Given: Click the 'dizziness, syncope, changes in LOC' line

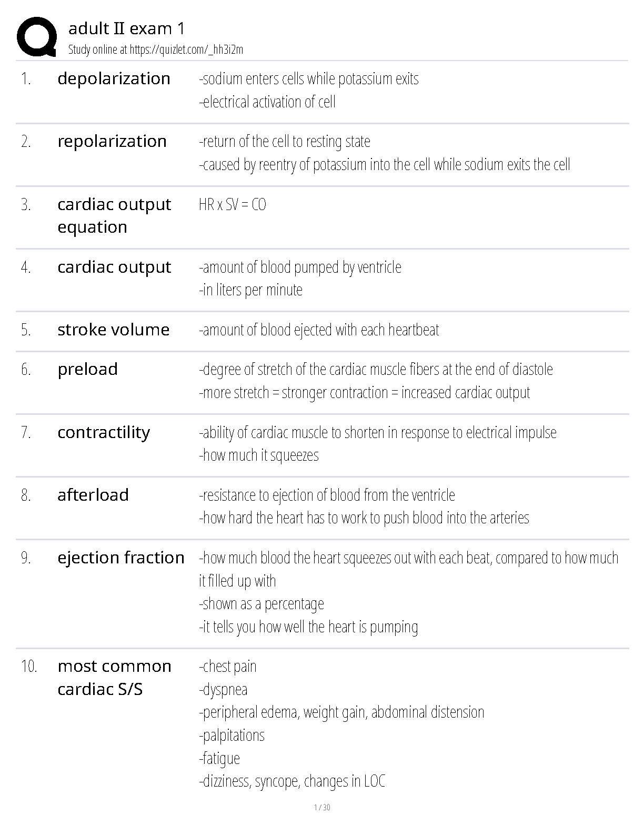Looking at the screenshot, I should (x=292, y=781).
